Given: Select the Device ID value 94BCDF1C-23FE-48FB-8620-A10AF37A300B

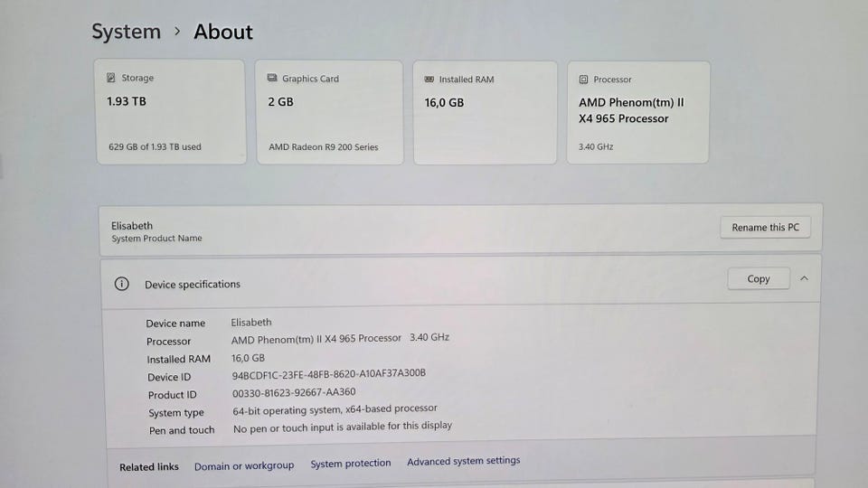Looking at the screenshot, I should [x=329, y=374].
